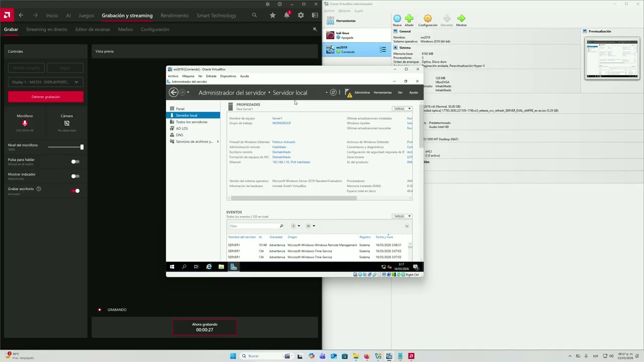Viewport: 644px width, 362px height.
Task: Adjust Nivel del micrófono slider handle
Action: coord(82,147)
